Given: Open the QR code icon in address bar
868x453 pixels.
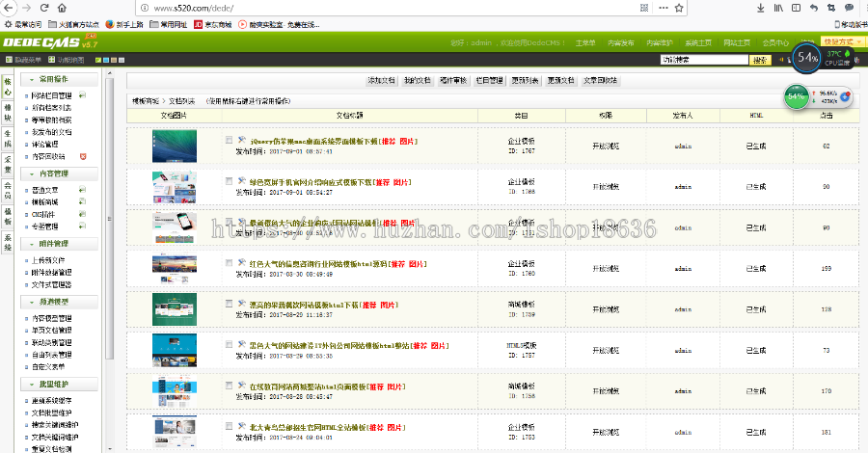Looking at the screenshot, I should [644, 8].
